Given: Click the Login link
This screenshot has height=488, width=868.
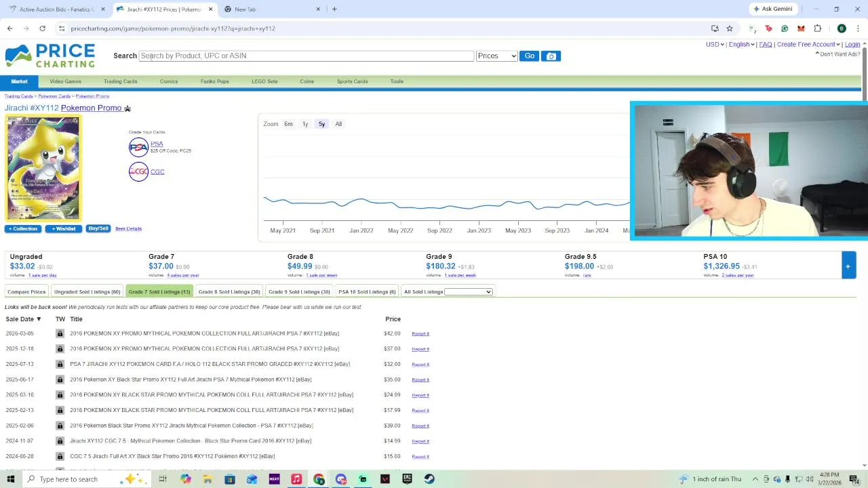Looking at the screenshot, I should tap(852, 45).
